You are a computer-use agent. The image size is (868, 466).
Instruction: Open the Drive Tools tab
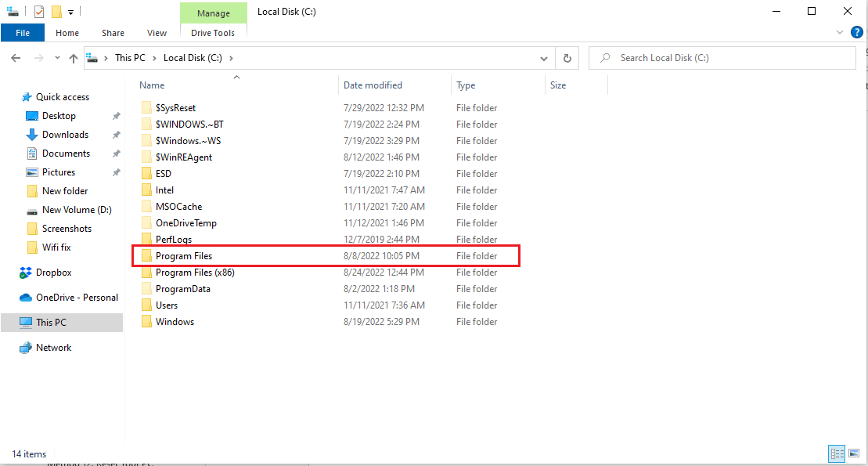point(213,33)
